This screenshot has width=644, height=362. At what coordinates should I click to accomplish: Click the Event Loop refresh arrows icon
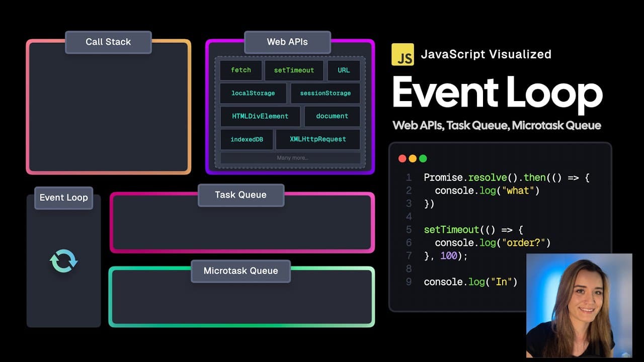pyautogui.click(x=64, y=261)
